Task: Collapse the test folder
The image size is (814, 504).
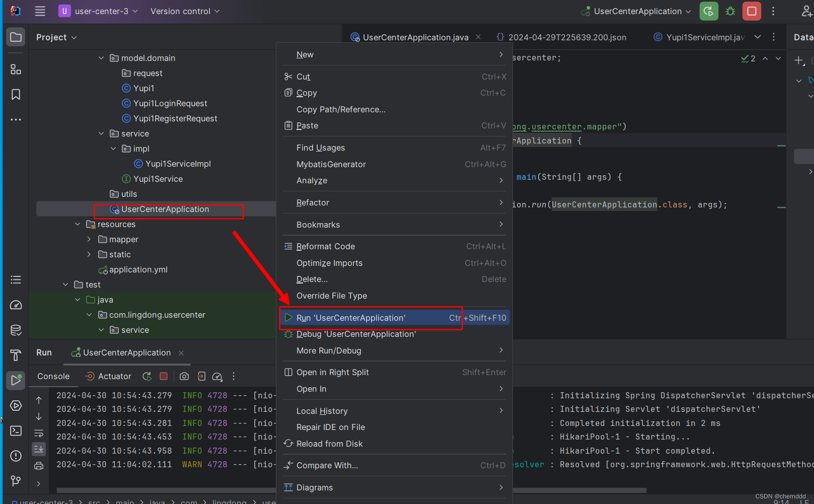Action: pyautogui.click(x=65, y=284)
